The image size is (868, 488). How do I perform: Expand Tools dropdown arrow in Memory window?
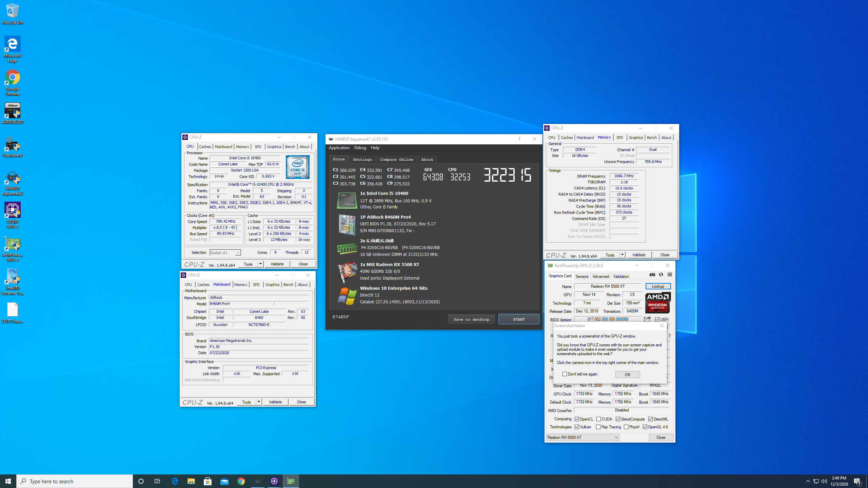click(x=622, y=255)
